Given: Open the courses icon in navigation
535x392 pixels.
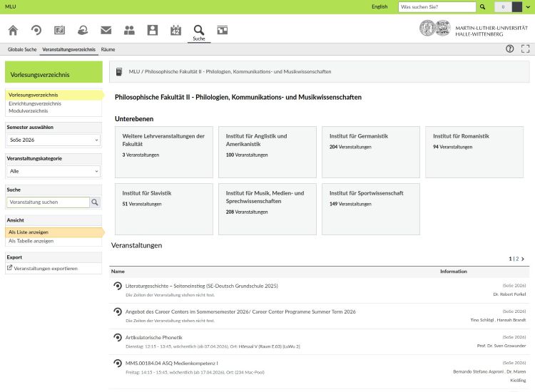Looking at the screenshot, I should click(x=36, y=31).
